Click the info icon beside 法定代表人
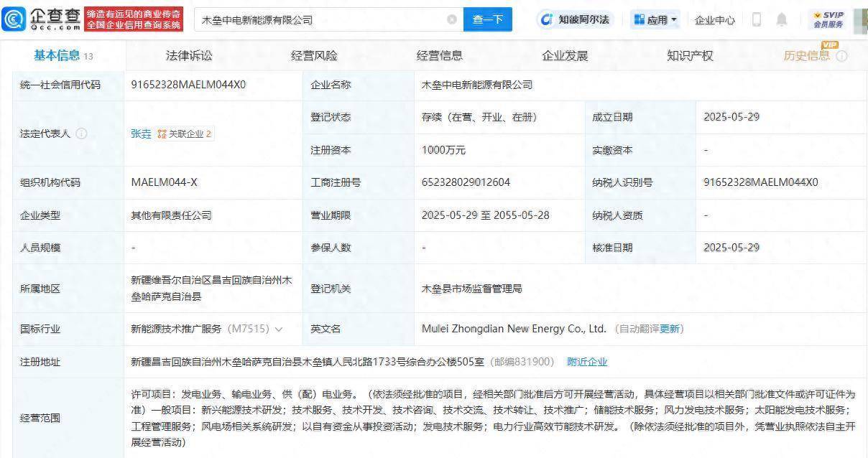Viewport: 868px width, 458px height. (80, 133)
